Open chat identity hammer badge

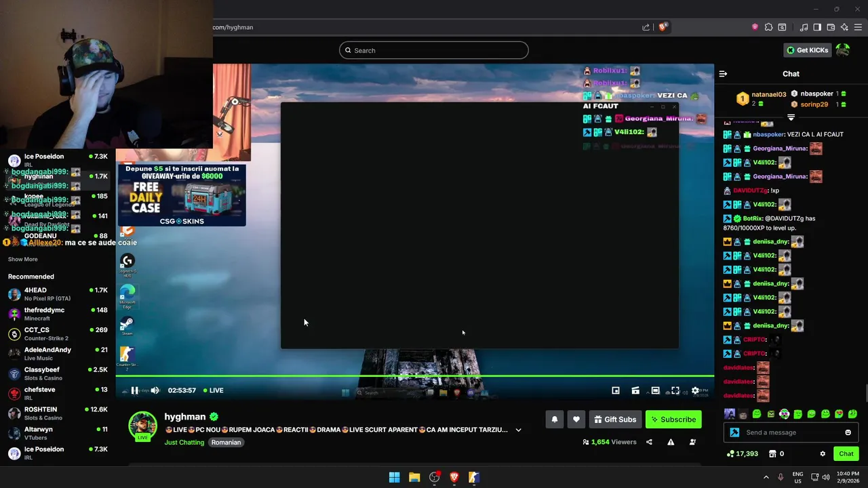pos(734,432)
